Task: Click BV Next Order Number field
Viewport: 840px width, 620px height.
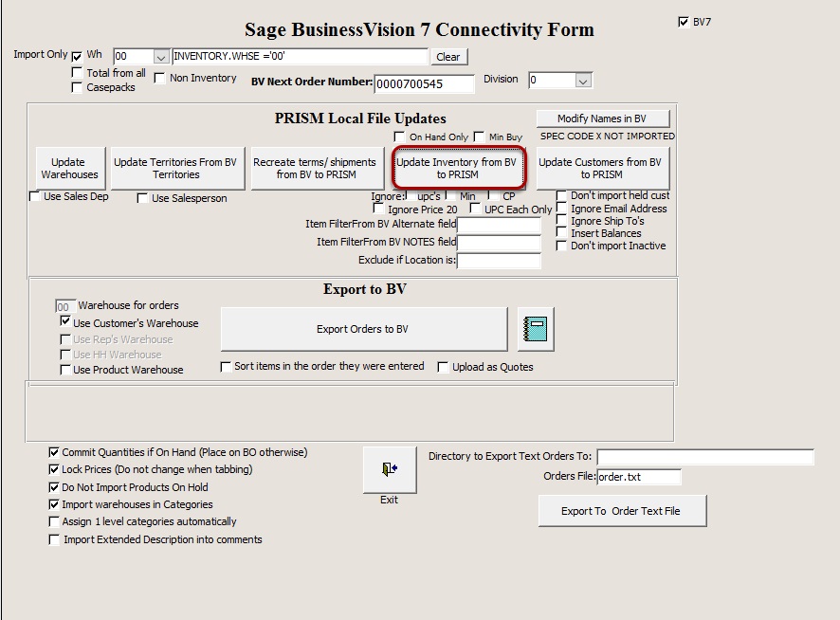Action: tap(424, 84)
